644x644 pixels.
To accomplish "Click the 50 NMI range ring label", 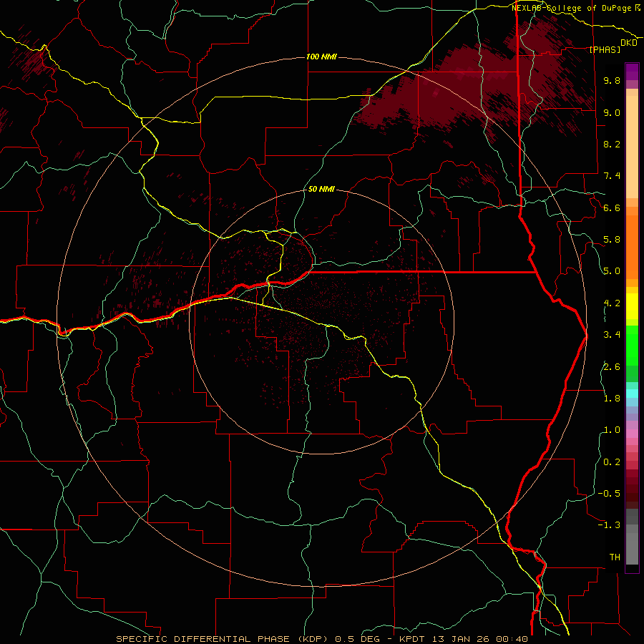I will (321, 189).
